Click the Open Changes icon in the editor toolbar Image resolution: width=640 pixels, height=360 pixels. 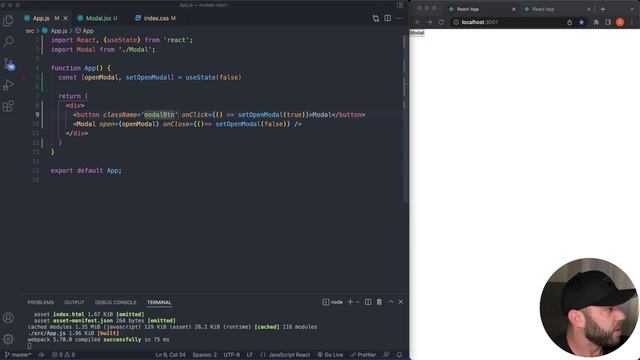click(x=376, y=18)
